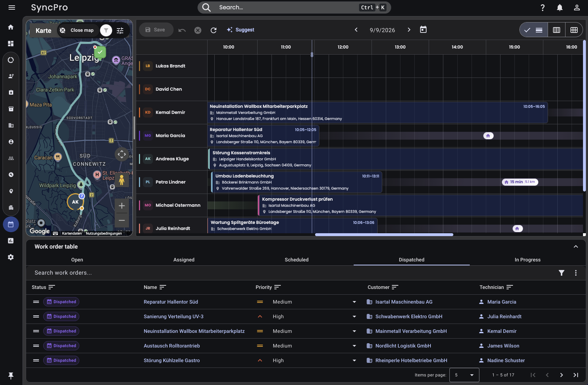Switch to the grid view toggle

[574, 30]
